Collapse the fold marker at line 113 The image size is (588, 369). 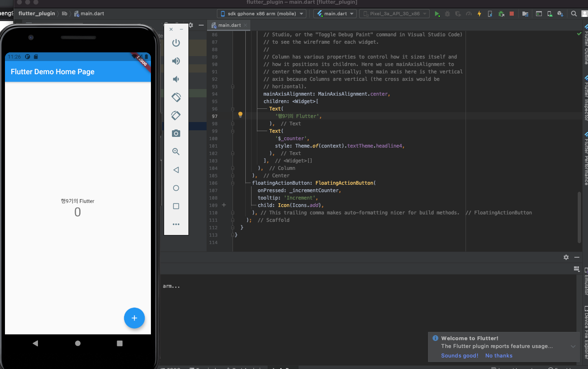233,235
